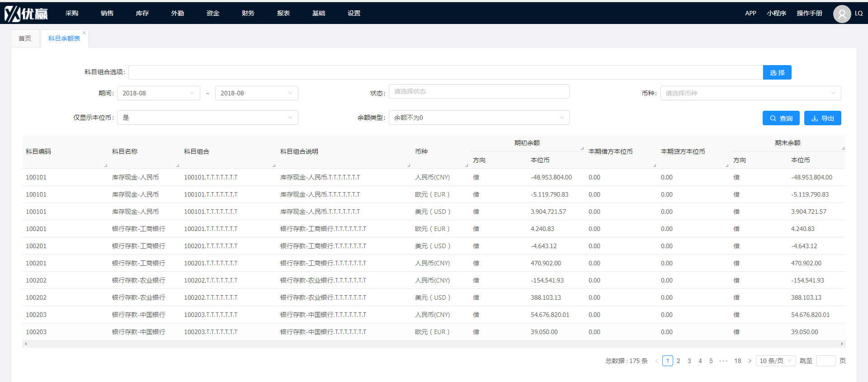Image resolution: width=868 pixels, height=382 pixels.
Task: Click opening balance -154,541.93 cell
Action: (x=547, y=280)
